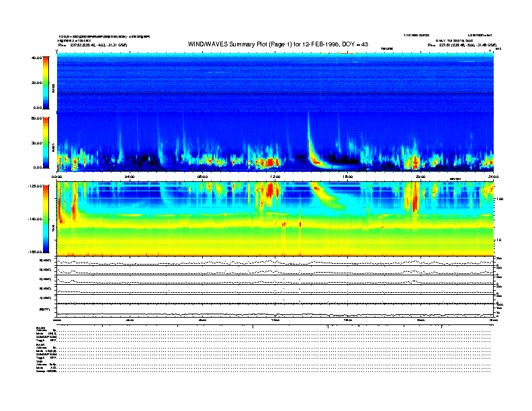Viewport: 532px width, 411px height.
Task: Click the curved drifting burst in the TNR panel
Action: click(329, 195)
